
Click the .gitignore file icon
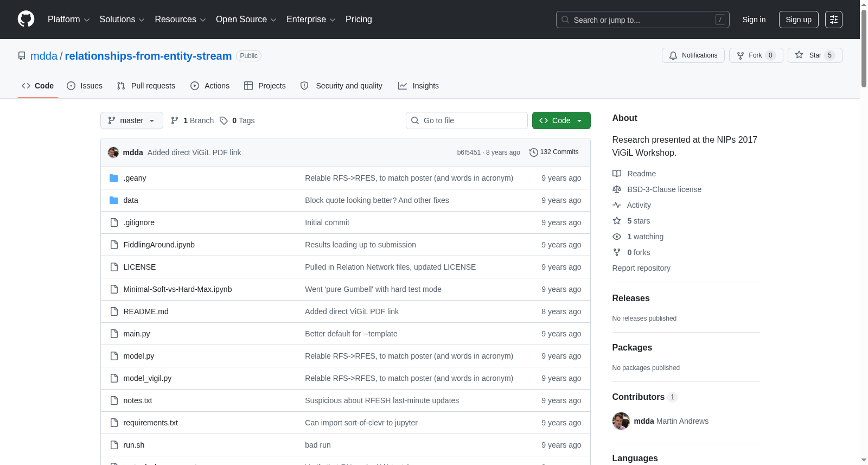[x=114, y=222]
